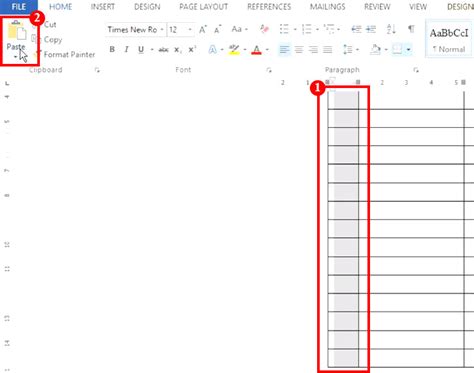This screenshot has height=373, width=474.
Task: Click the Numbering list icon
Action: (x=307, y=29)
